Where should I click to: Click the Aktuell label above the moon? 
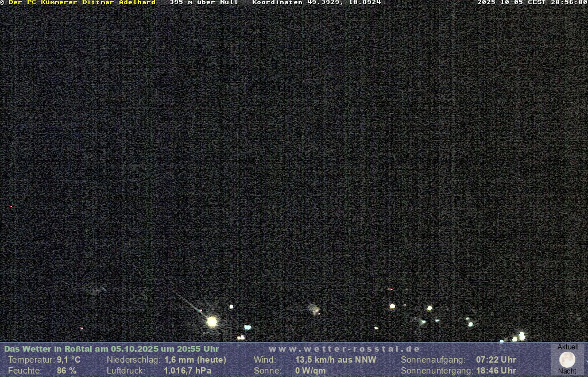[567, 347]
